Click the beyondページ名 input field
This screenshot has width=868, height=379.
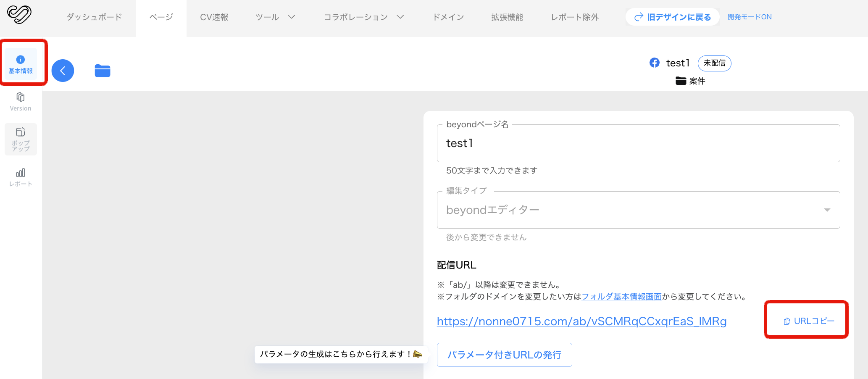(638, 144)
